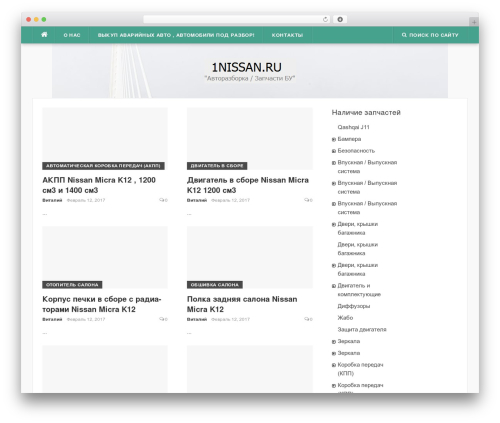
Task: Click author 'Виталий' under the АКПП post
Action: (x=52, y=200)
